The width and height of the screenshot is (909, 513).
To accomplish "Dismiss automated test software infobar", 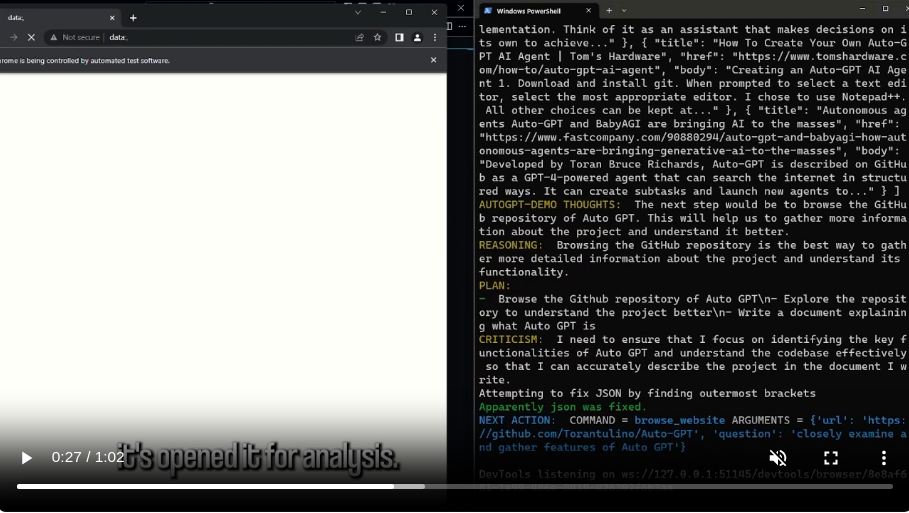I will (433, 60).
